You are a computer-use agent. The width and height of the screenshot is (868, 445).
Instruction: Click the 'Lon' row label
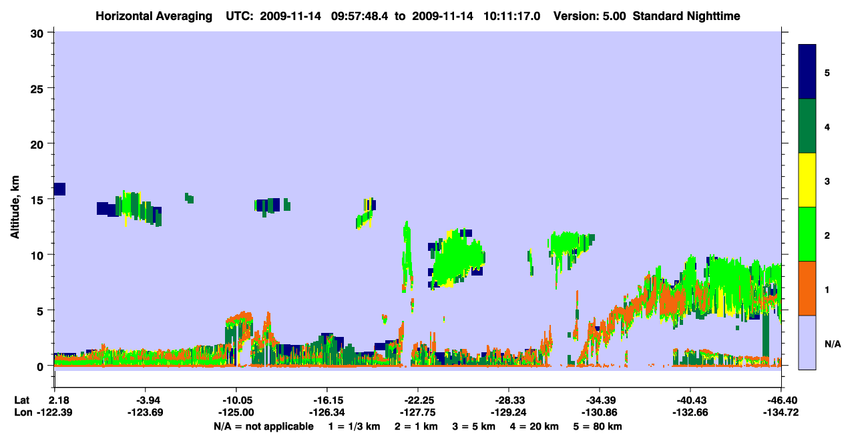coord(23,412)
